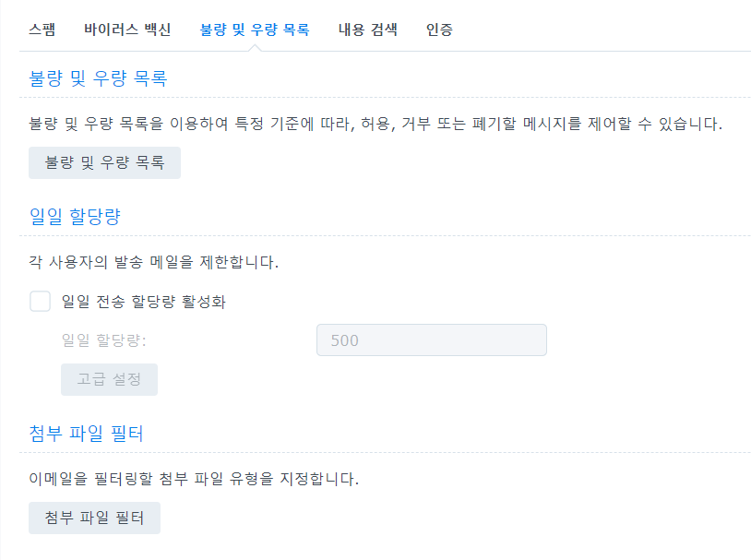
Task: Click the 고급 설정 button
Action: point(109,379)
